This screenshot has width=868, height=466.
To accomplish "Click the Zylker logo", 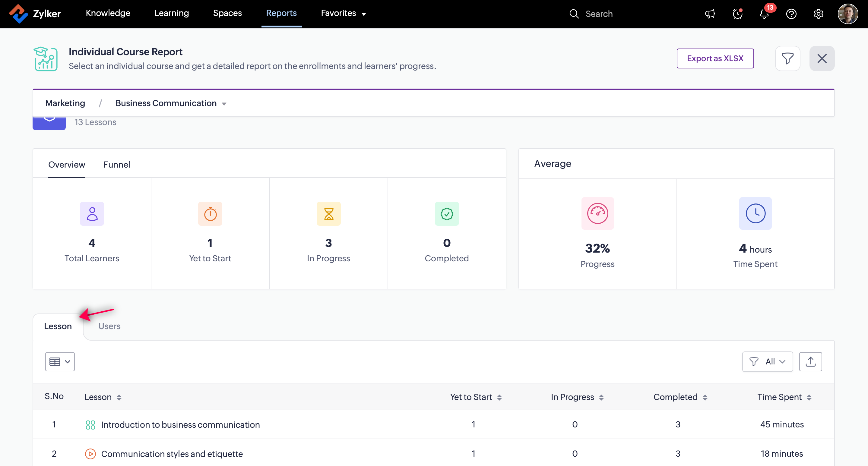I will coord(35,14).
